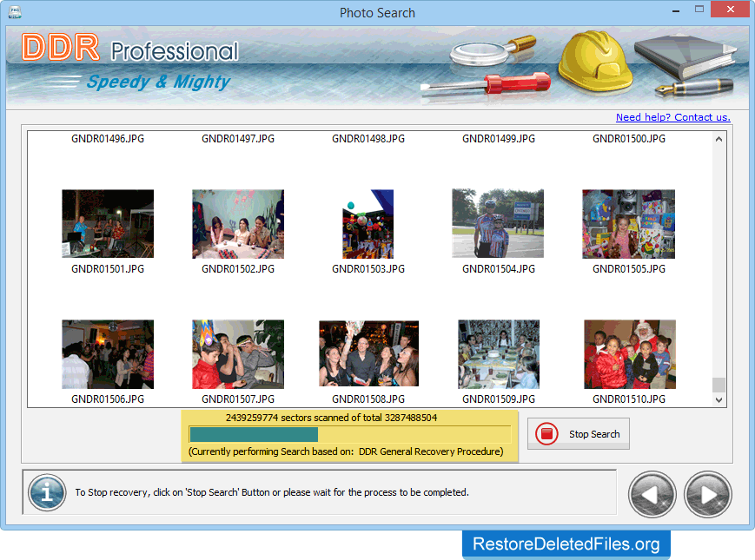Select thumbnail GNDR01504.JPG
755x560 pixels.
click(x=498, y=223)
